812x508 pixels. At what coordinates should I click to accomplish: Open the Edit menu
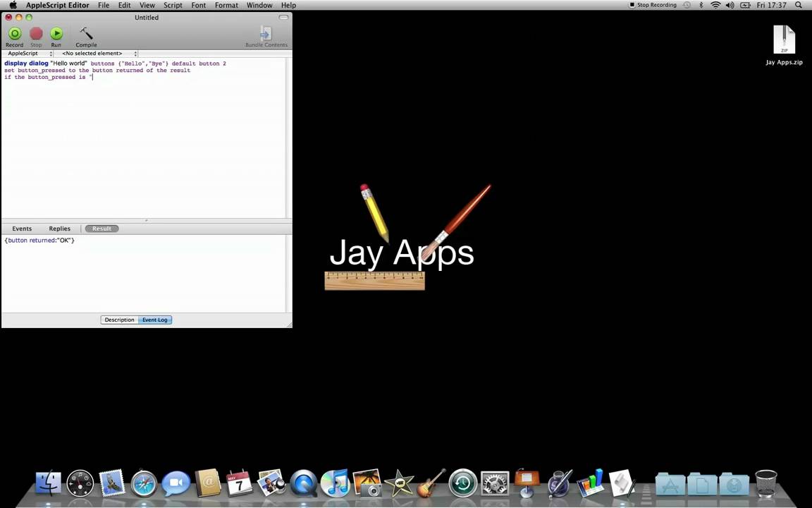tap(124, 5)
